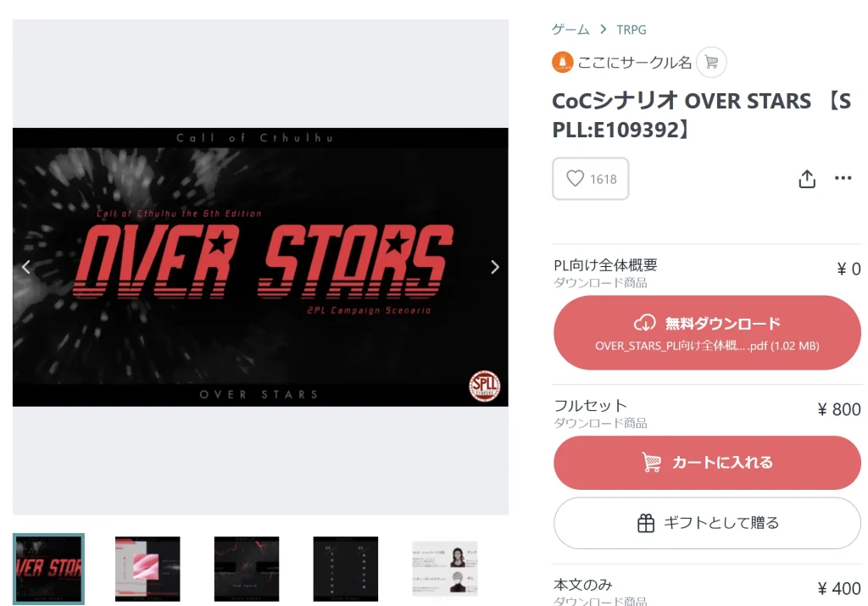Open the ゲーム breadcrumb category

(570, 30)
